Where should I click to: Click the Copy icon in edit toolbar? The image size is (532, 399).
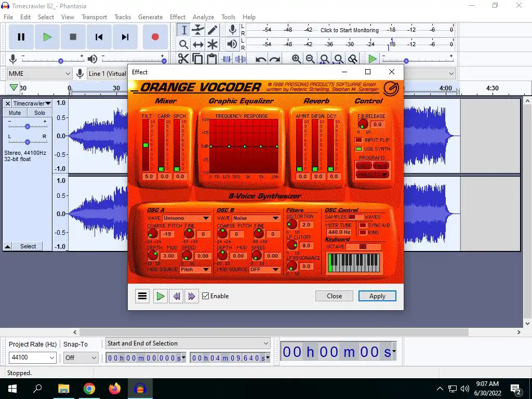coord(197,59)
